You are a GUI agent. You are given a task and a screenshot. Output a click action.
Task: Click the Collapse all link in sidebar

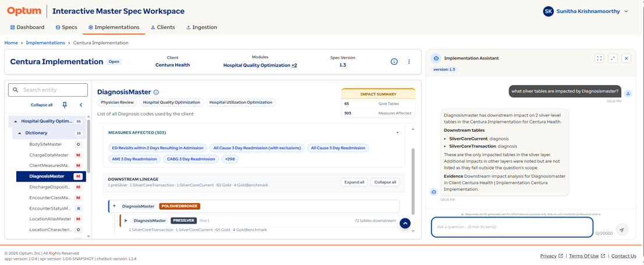pos(41,105)
